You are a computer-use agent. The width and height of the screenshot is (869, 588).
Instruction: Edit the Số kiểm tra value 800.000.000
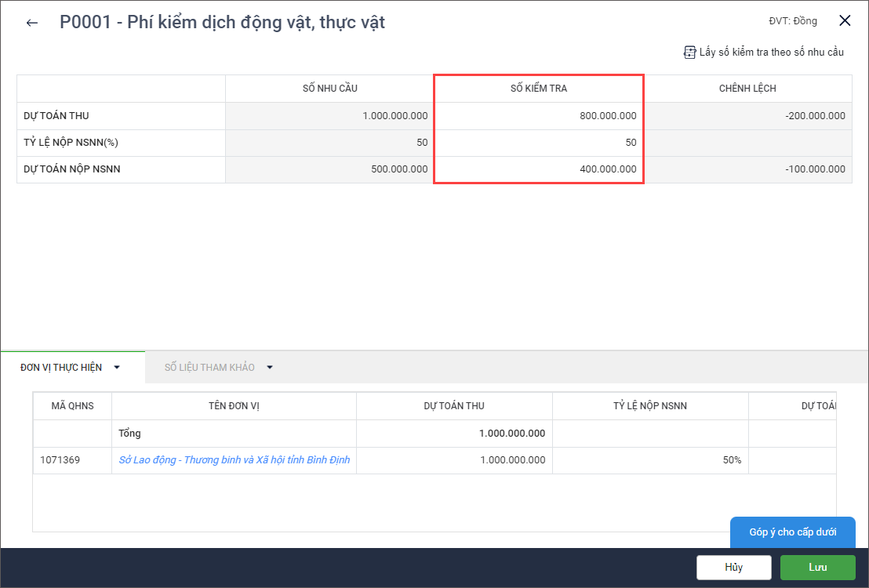539,116
